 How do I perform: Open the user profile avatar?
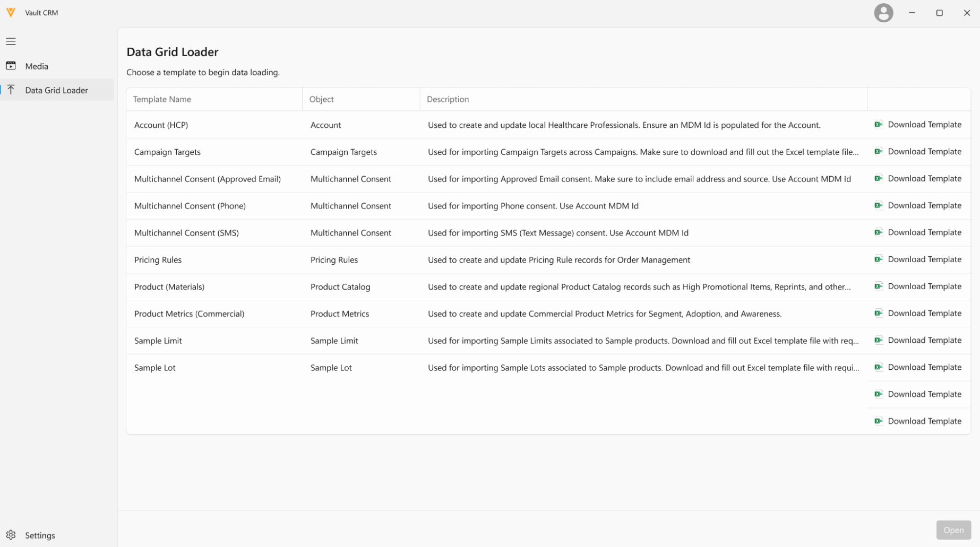883,13
